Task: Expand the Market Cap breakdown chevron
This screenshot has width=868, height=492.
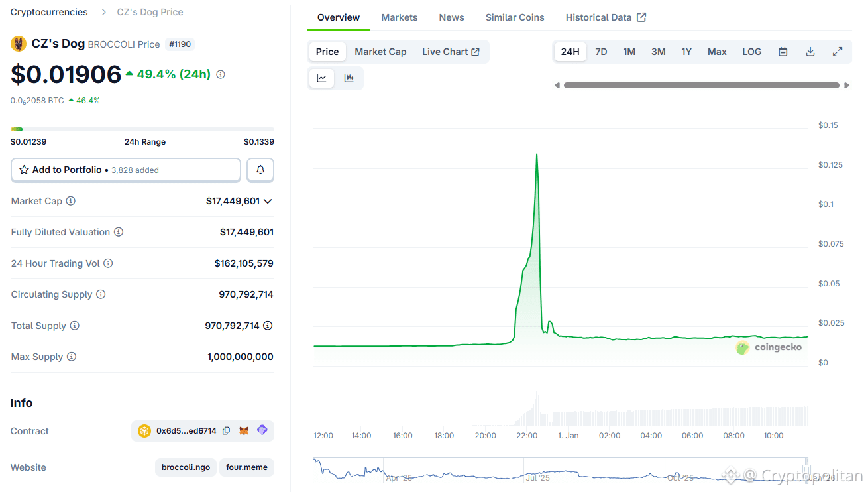Action: [x=267, y=201]
